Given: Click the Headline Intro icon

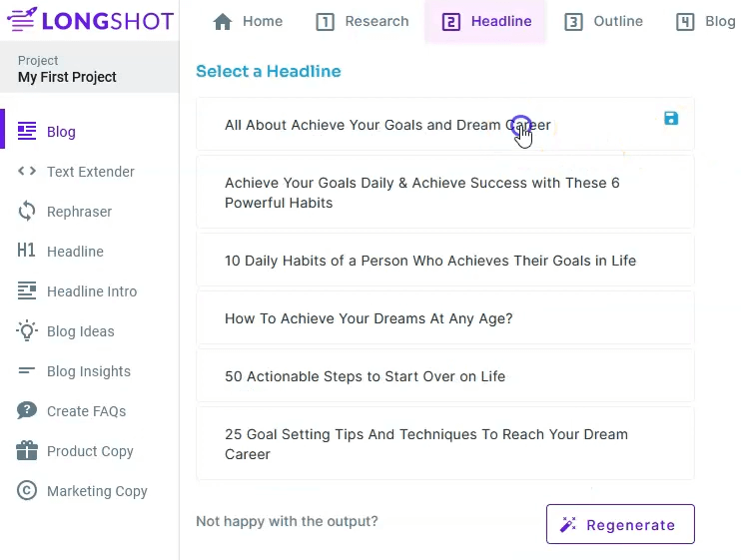Looking at the screenshot, I should pyautogui.click(x=27, y=290).
